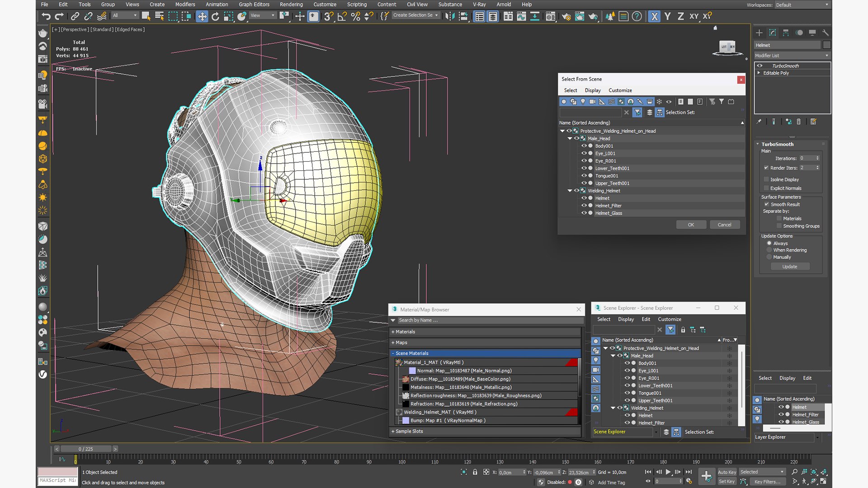Open the View reference coordinate dropdown
This screenshot has width=868, height=488.
pos(263,16)
